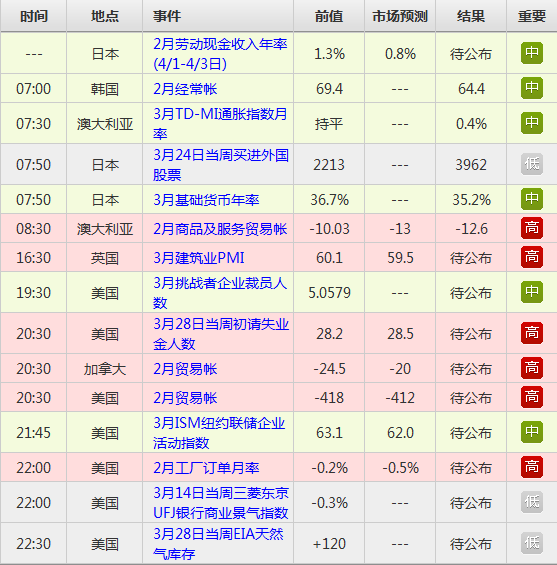The height and width of the screenshot is (565, 557).
Task: Click the 重要 column header
Action: [532, 16]
